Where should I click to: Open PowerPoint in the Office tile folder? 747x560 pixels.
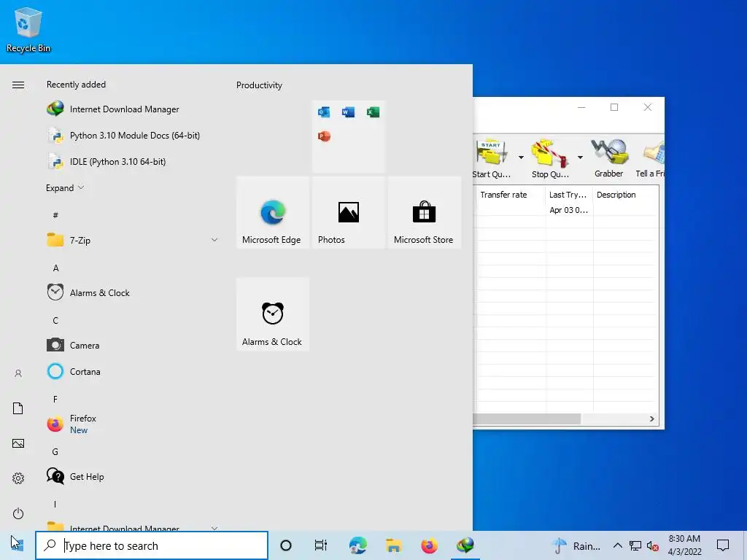(x=324, y=136)
